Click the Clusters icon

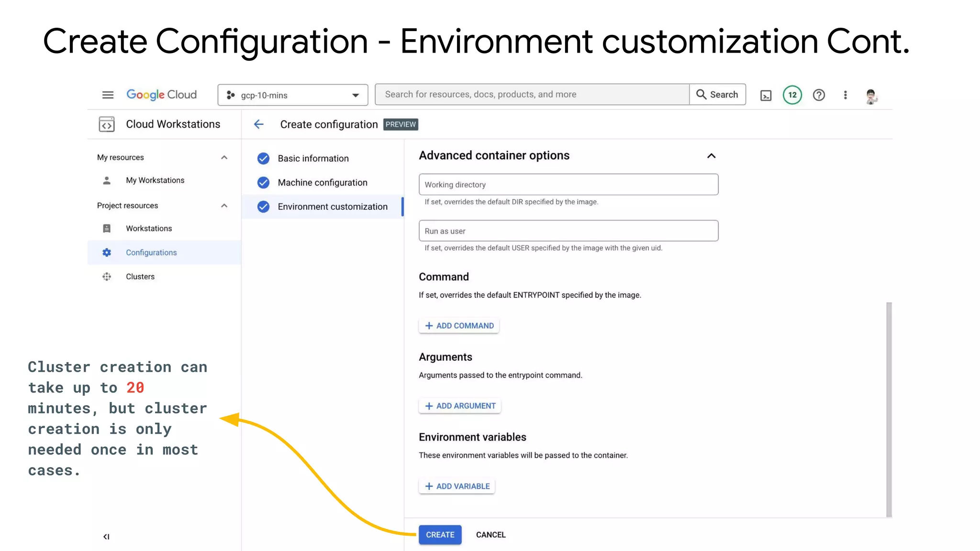click(107, 276)
